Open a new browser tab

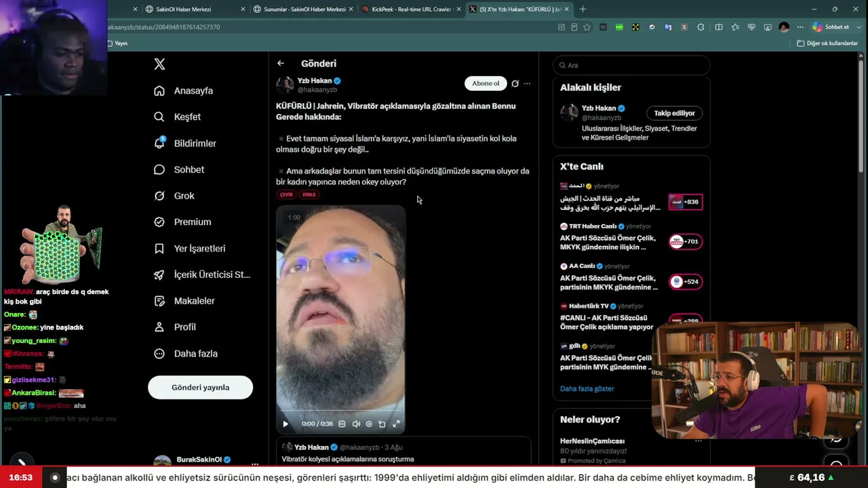583,9
